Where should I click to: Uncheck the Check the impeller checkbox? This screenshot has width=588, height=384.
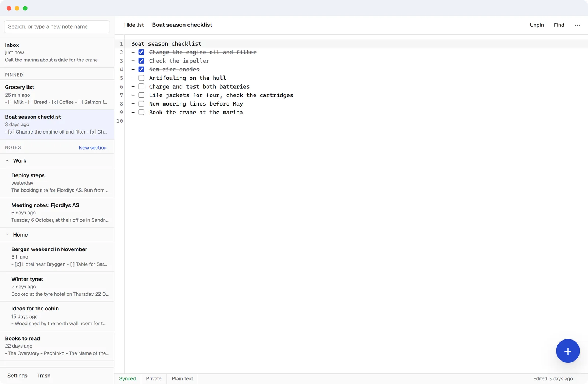click(141, 61)
